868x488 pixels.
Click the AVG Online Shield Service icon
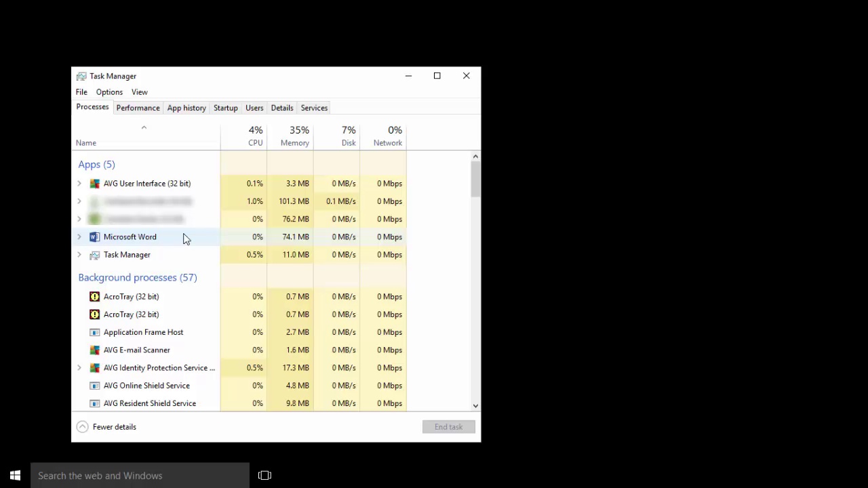95,386
